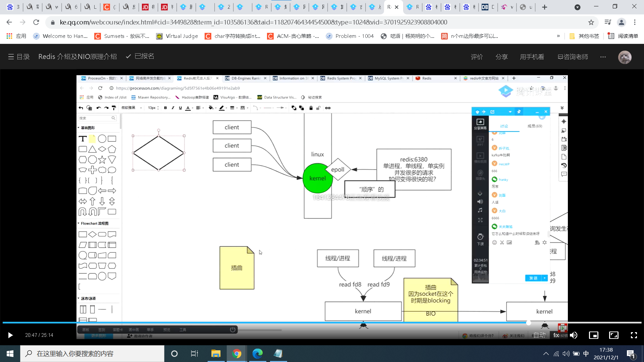Toggle picture-in-picture mode for the video
The height and width of the screenshot is (362, 644).
coord(594,335)
